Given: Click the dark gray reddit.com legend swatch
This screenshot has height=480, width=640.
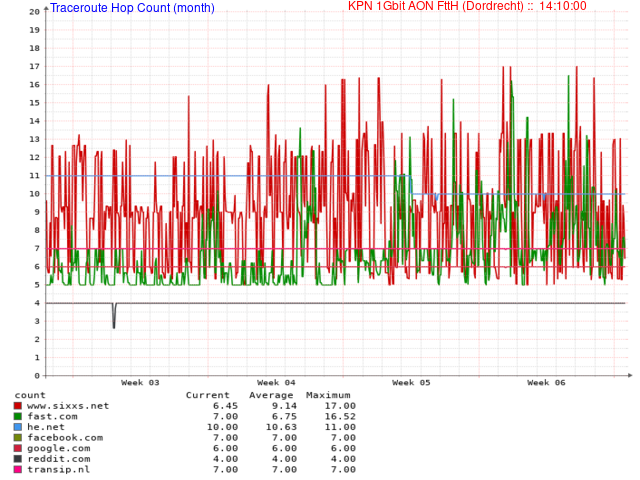Looking at the screenshot, I should coord(18,459).
